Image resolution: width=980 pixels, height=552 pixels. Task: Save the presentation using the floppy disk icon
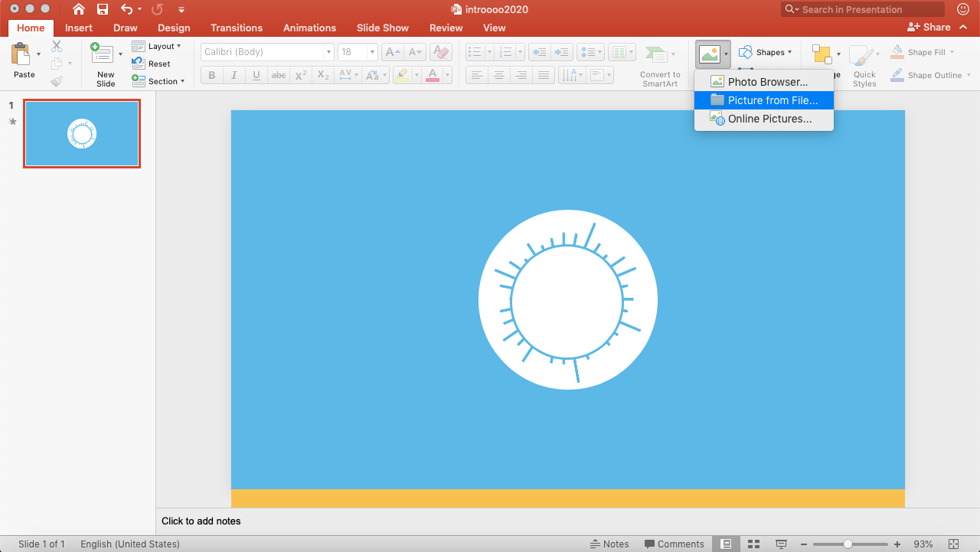point(103,10)
